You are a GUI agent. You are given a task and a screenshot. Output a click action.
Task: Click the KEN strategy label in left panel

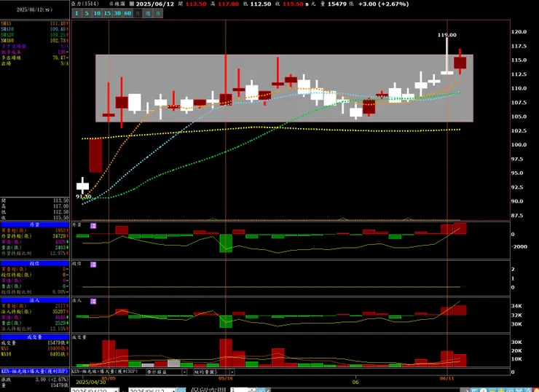pos(35,372)
